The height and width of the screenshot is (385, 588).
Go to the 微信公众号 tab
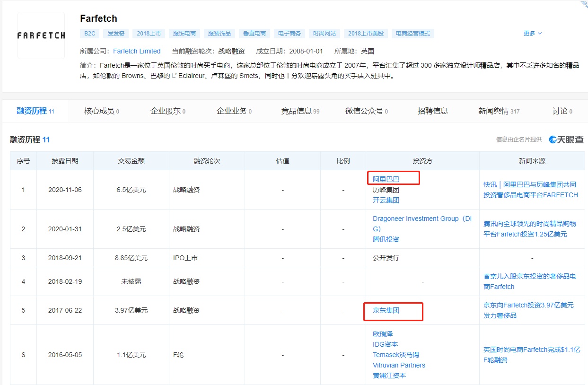(x=367, y=111)
